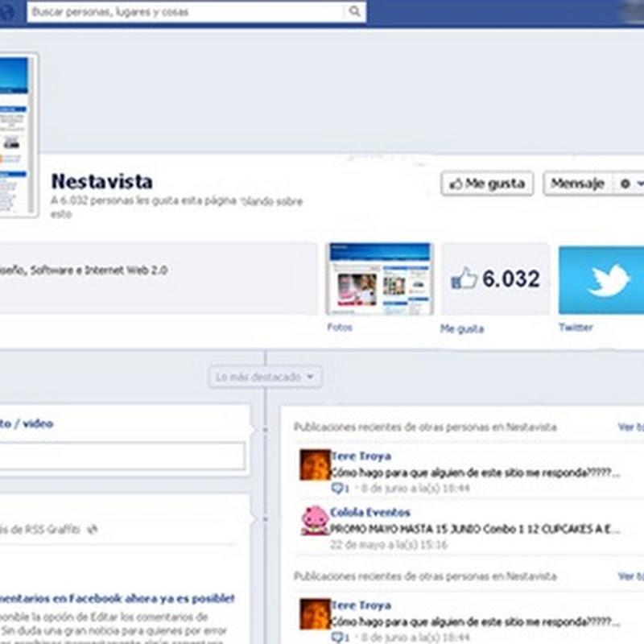This screenshot has width=644, height=644.
Task: Click the Mensaje button
Action: [x=577, y=184]
